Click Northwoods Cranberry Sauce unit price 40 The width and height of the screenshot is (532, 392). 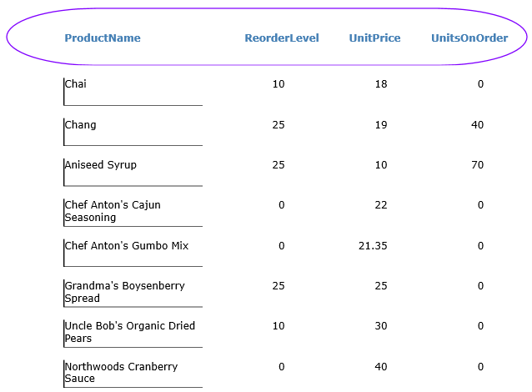pos(381,367)
